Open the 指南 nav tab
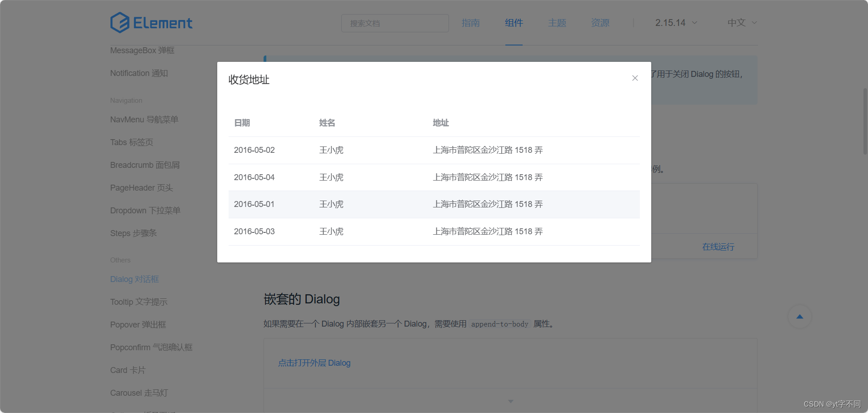Image resolution: width=868 pixels, height=413 pixels. pyautogui.click(x=471, y=23)
